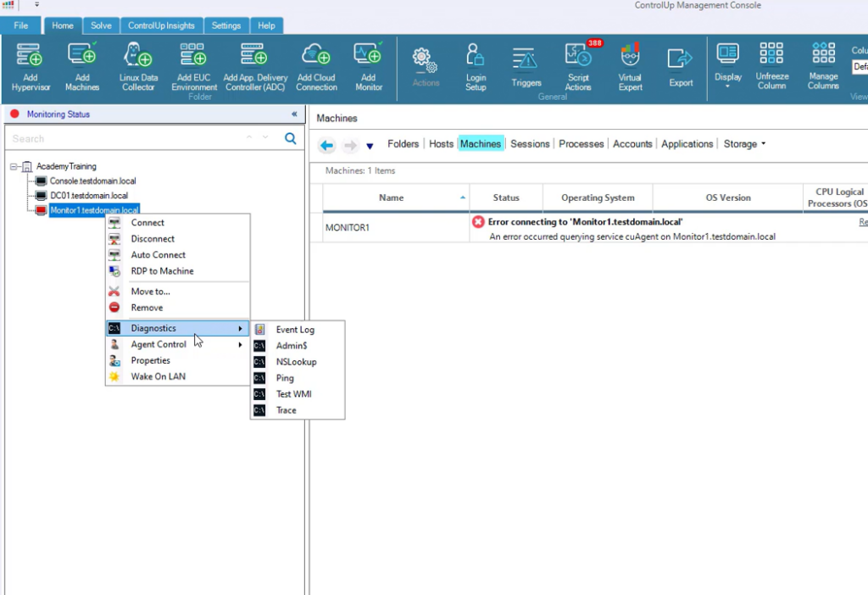Switch to the Applications view
Screen dimensions: 868x595
tap(687, 144)
